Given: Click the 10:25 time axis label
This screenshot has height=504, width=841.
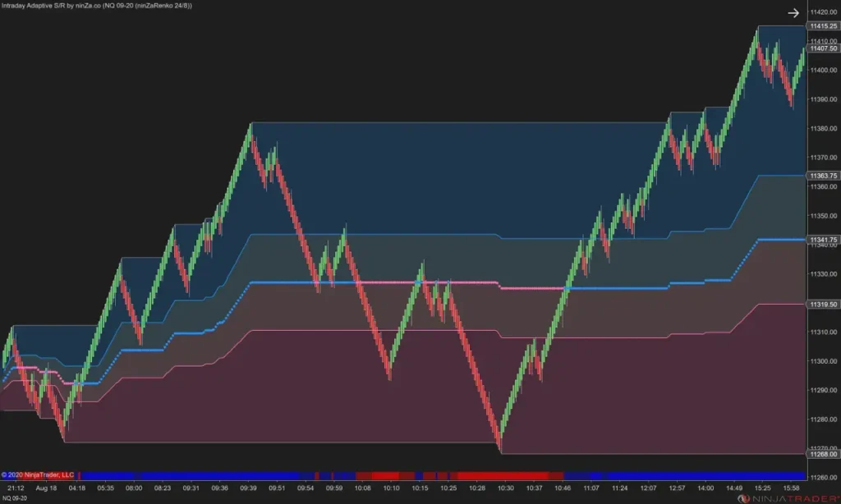Looking at the screenshot, I should [x=448, y=488].
